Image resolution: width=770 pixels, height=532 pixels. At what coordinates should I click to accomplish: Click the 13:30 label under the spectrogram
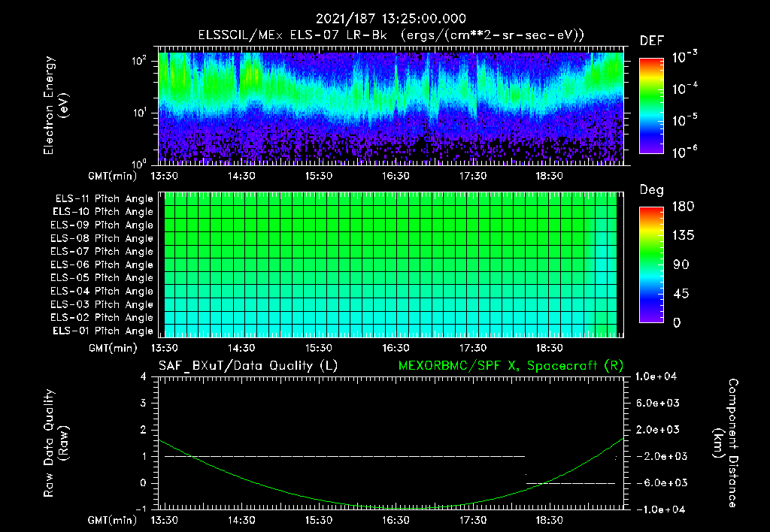click(x=164, y=176)
